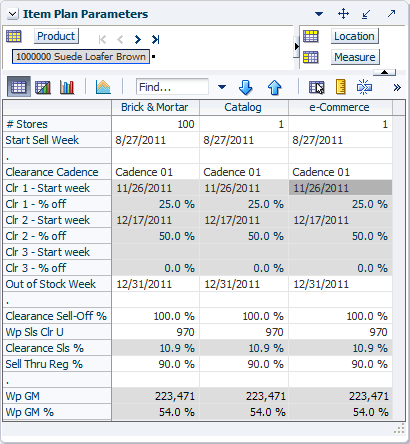The height and width of the screenshot is (444, 410).
Task: Select e-Commerce Sell Thru Reg % cell
Action: (x=340, y=364)
